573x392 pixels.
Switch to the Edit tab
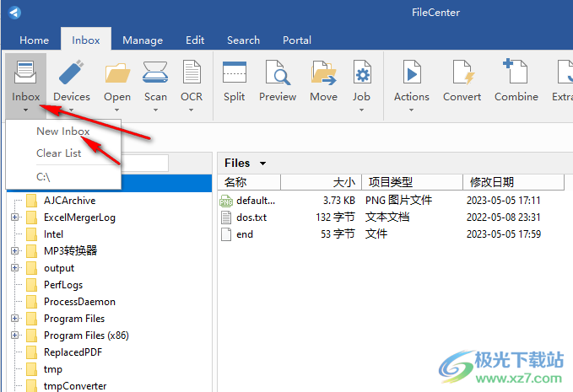[x=195, y=40]
